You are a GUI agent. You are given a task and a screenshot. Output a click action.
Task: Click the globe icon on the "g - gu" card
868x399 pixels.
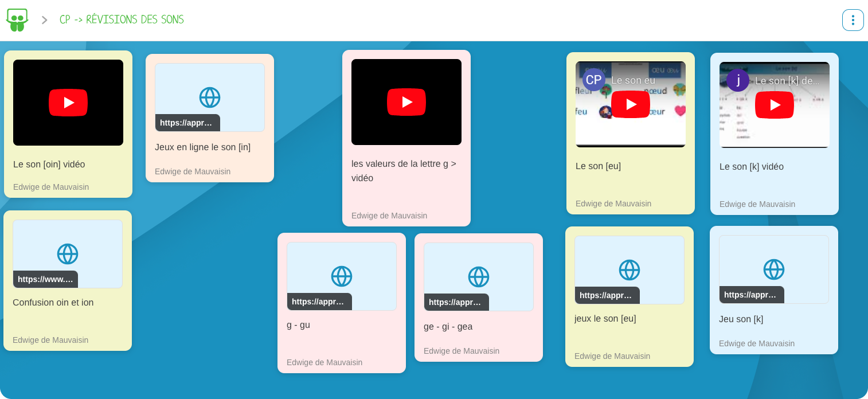point(341,276)
